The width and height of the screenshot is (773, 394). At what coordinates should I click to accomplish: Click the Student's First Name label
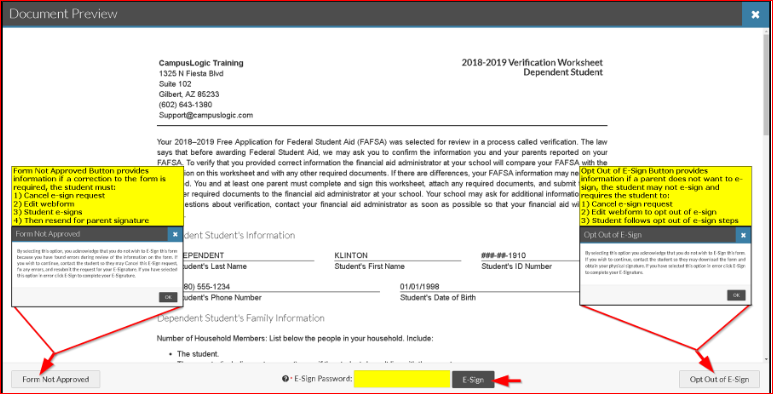point(369,267)
